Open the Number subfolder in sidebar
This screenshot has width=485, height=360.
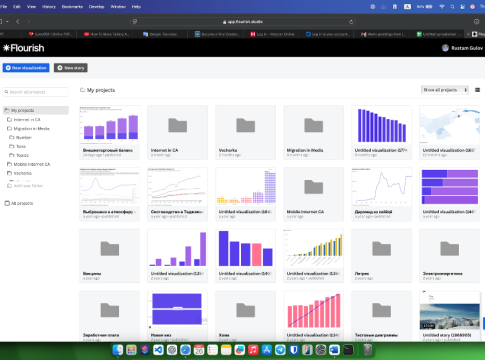click(x=20, y=137)
